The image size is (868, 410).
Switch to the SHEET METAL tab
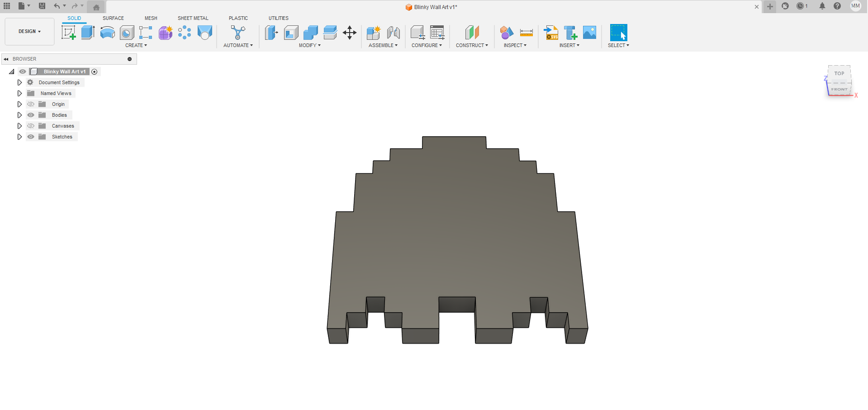click(193, 18)
